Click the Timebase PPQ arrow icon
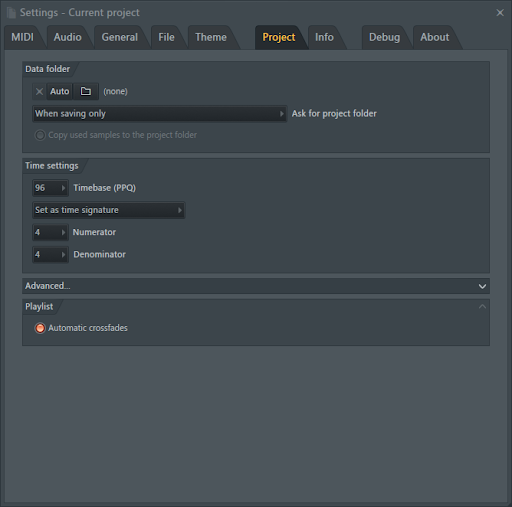This screenshot has width=512, height=507. (x=63, y=188)
